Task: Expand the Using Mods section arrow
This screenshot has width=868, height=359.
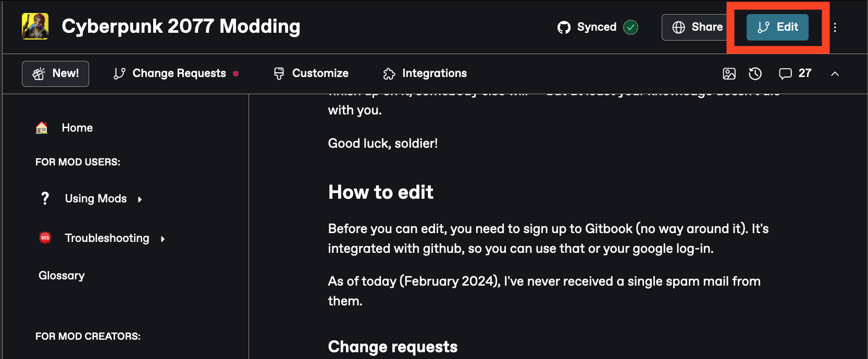Action: pos(140,199)
